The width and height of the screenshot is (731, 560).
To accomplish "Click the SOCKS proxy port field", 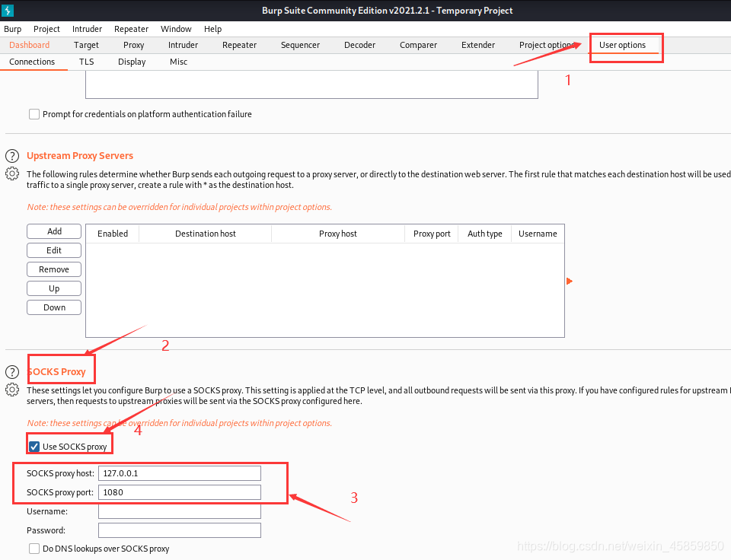I will point(180,492).
